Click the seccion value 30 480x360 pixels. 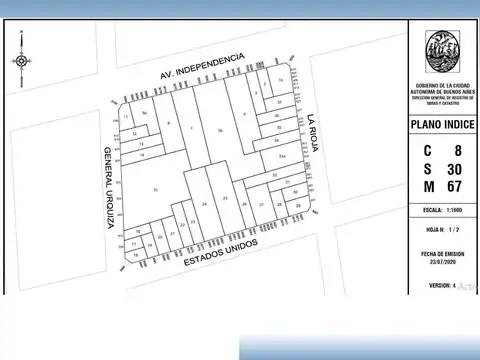(x=454, y=169)
